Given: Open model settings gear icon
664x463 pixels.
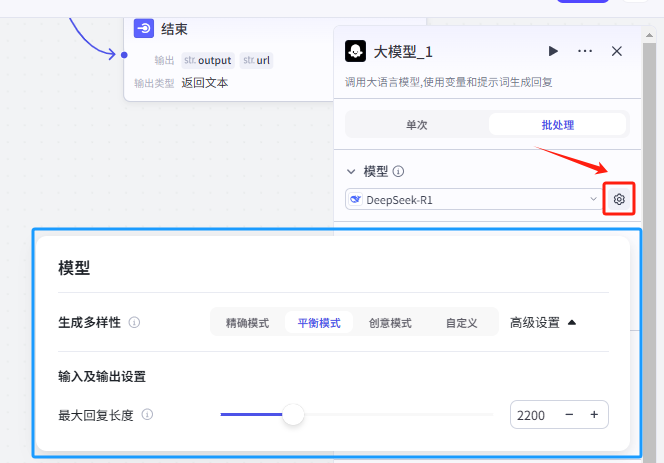Looking at the screenshot, I should 619,200.
